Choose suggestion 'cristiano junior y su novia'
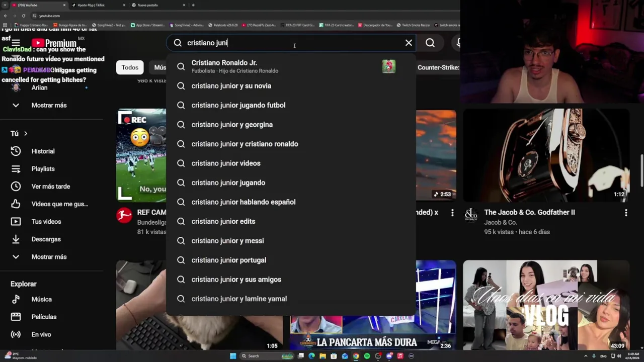644x362 pixels. click(x=291, y=86)
